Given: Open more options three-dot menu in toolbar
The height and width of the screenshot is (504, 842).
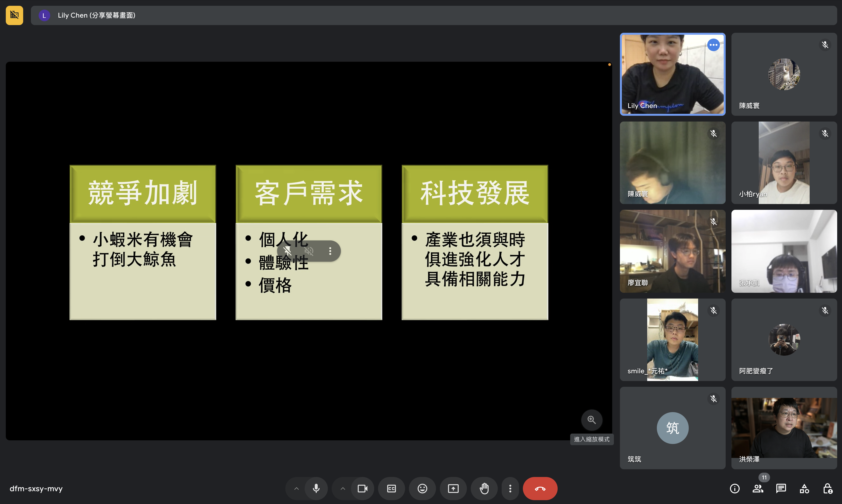Looking at the screenshot, I should pos(510,488).
